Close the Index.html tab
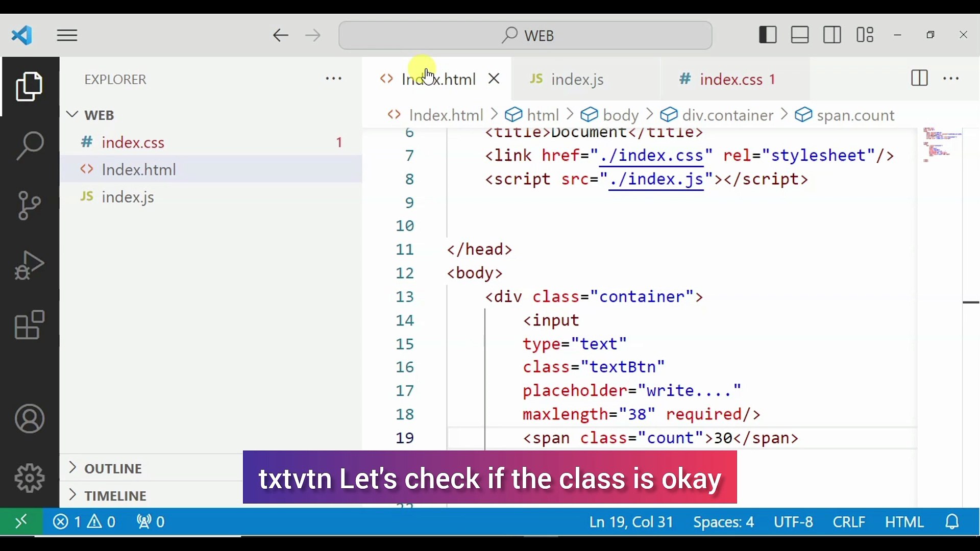Image resolution: width=980 pixels, height=551 pixels. tap(494, 79)
